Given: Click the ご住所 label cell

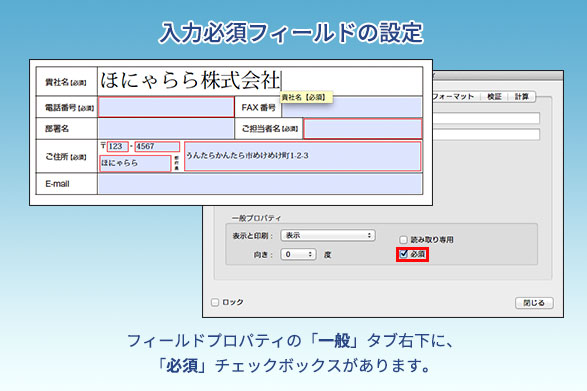Looking at the screenshot, I should click(66, 156).
